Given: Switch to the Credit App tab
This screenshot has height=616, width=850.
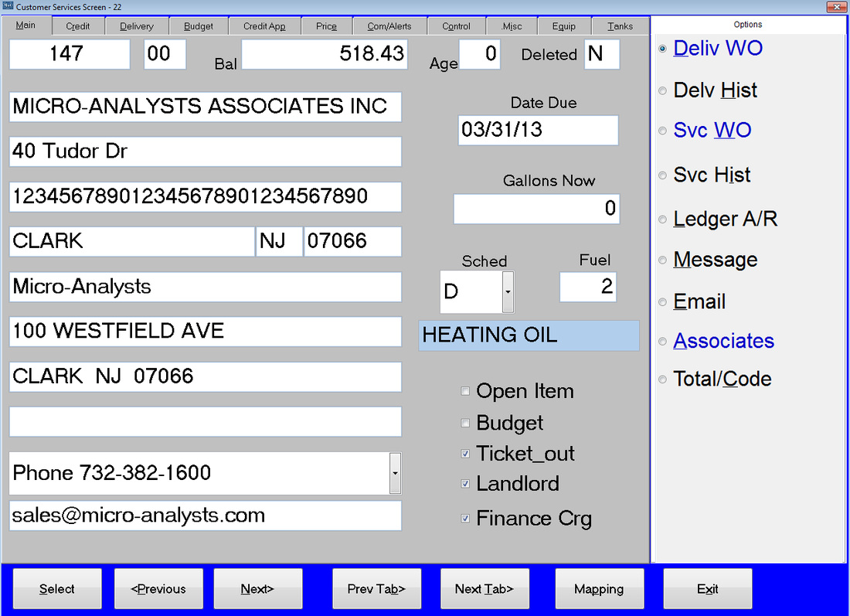Looking at the screenshot, I should click(x=264, y=26).
